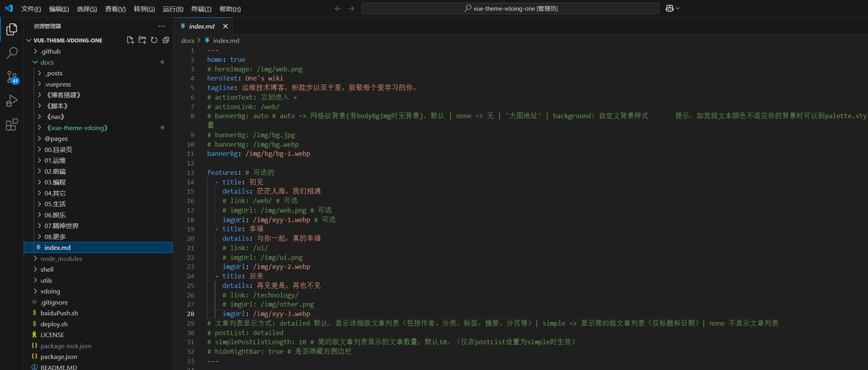
Task: Click docs in the breadcrumb path
Action: tap(188, 40)
